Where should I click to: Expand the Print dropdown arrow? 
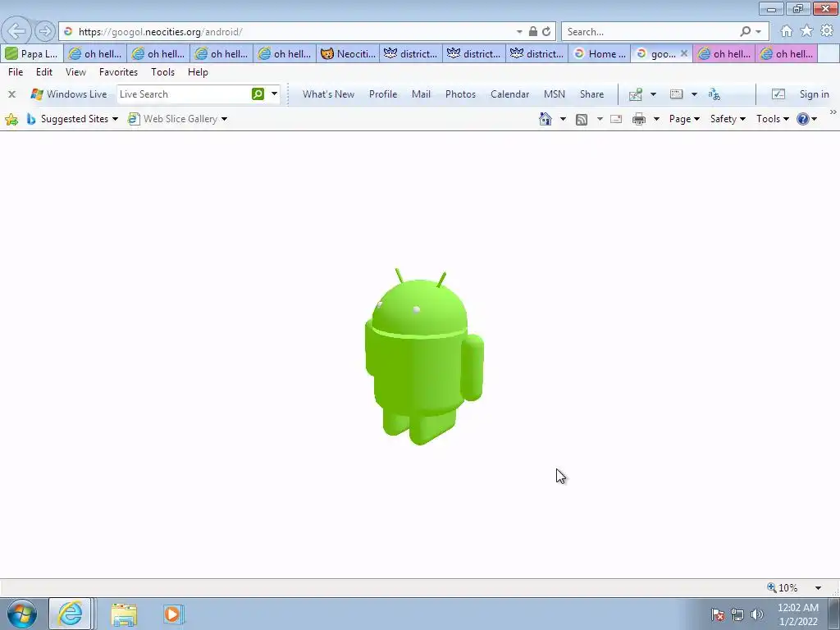click(x=656, y=119)
